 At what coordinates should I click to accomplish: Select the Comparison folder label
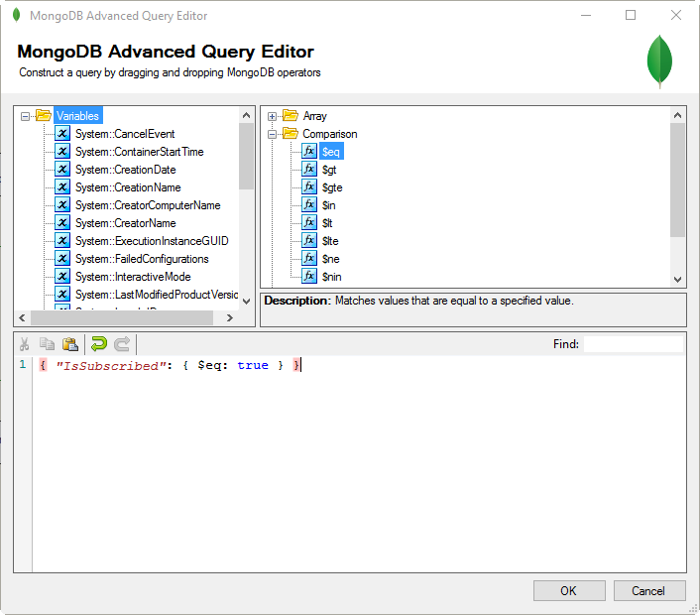pos(330,134)
